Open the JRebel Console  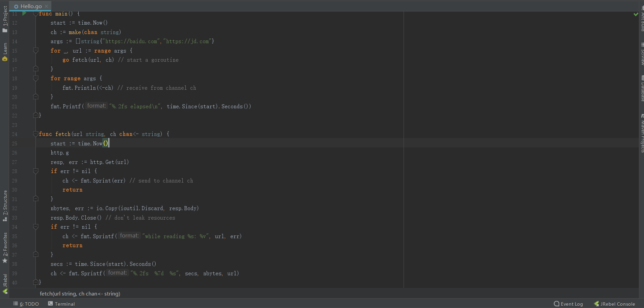point(614,304)
